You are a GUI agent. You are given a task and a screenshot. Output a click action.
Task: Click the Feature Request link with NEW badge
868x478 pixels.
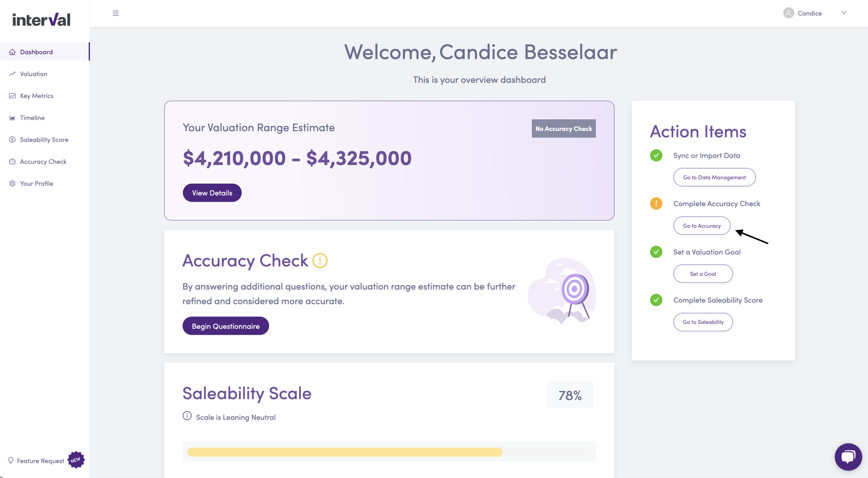40,460
